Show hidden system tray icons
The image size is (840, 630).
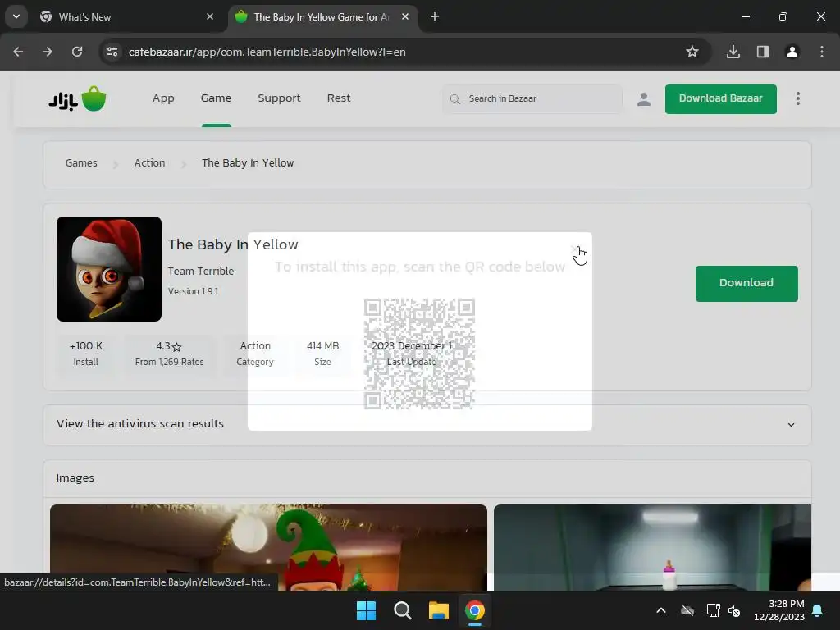(661, 610)
